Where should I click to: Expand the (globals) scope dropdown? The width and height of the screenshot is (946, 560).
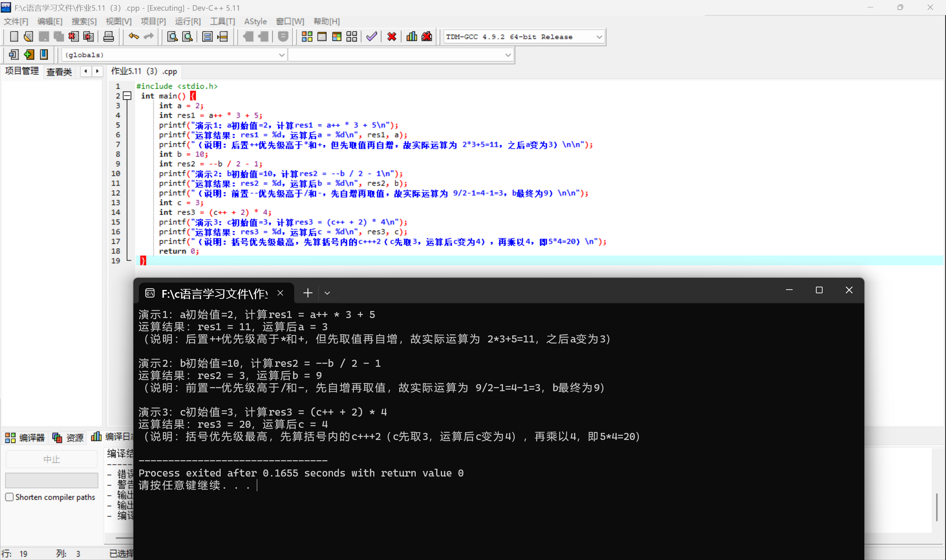pyautogui.click(x=282, y=55)
